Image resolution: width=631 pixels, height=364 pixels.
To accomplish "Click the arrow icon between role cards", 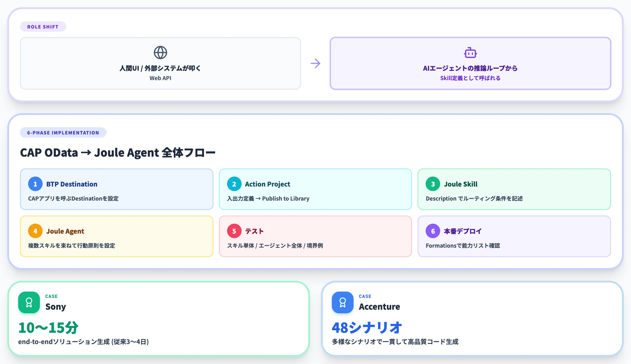I will pyautogui.click(x=315, y=63).
